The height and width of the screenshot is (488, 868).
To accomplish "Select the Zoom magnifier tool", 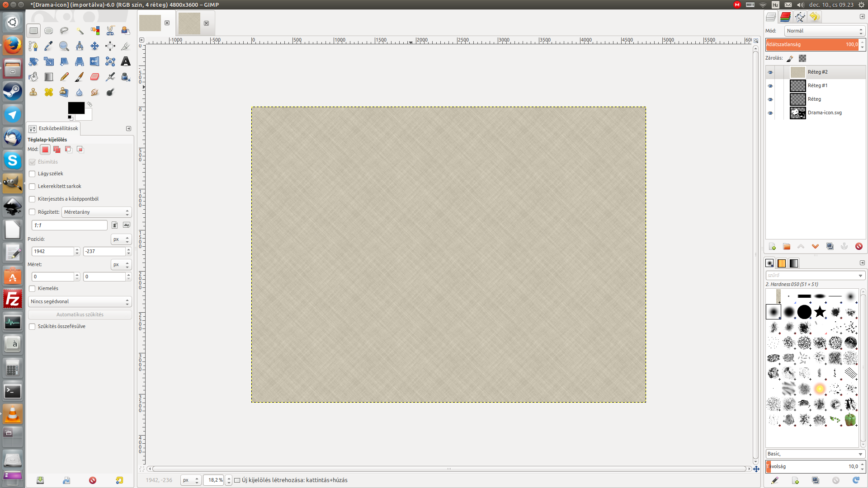I will 64,46.
